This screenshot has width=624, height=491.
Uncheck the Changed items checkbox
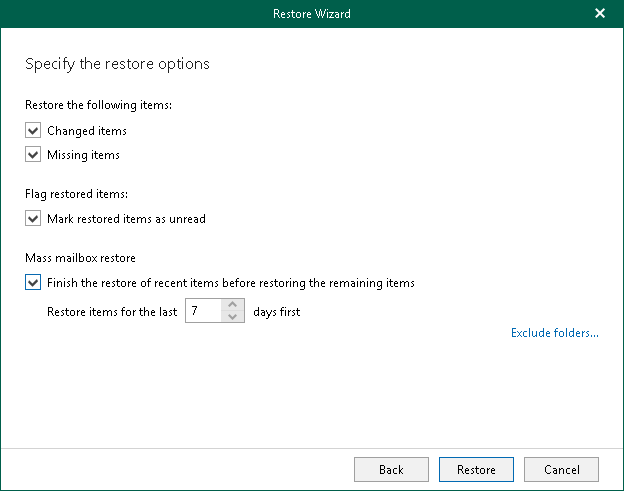click(33, 131)
